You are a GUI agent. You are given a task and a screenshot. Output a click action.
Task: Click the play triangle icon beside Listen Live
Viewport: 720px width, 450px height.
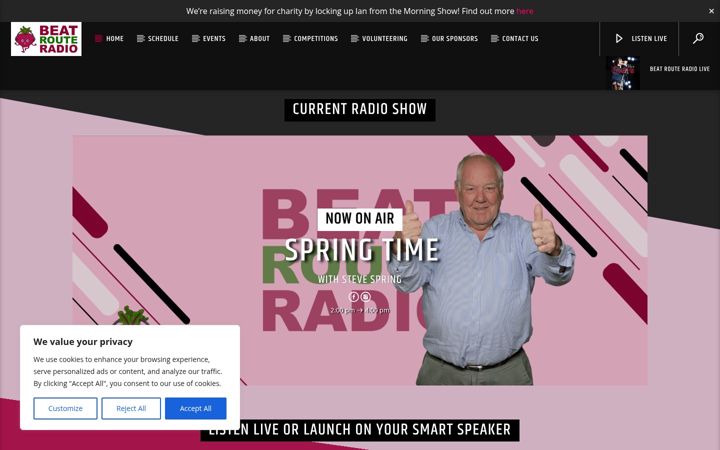(619, 39)
